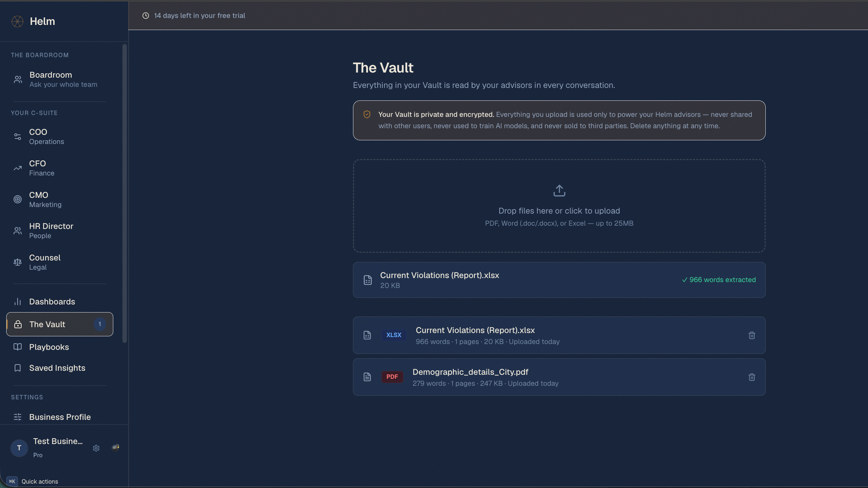Click the shield icon in privacy notice
Screen dimensions: 868x488
367,114
